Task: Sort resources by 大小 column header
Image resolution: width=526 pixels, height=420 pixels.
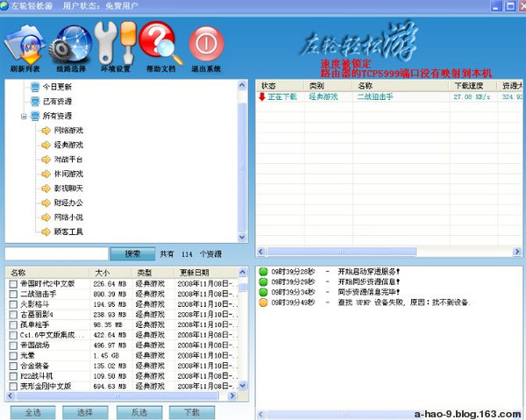Action: (x=102, y=273)
